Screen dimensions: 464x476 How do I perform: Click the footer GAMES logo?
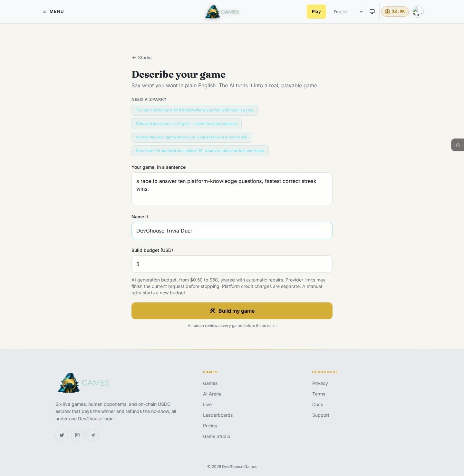coord(83,383)
